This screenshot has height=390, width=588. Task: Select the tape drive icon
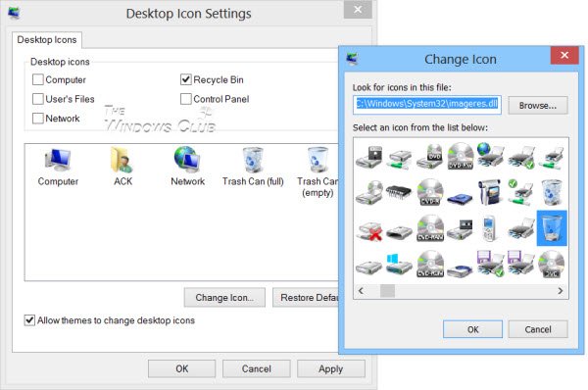461,229
